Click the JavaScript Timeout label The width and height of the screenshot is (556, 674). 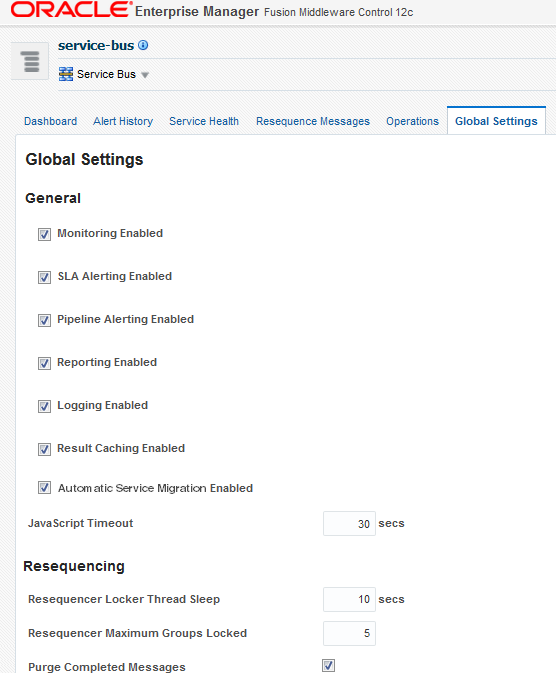tap(80, 523)
